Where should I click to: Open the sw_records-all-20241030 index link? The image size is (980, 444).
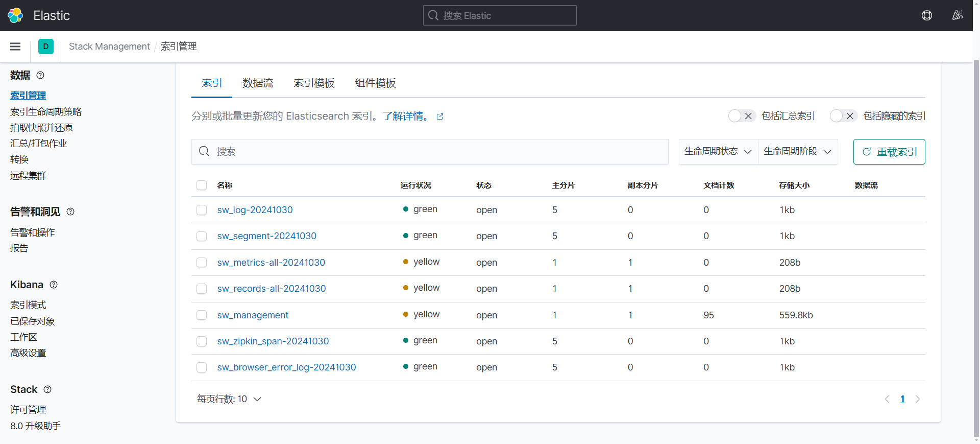coord(272,289)
